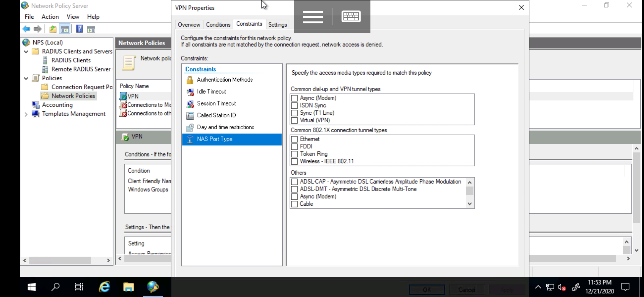Switch to the Settings tab
This screenshot has width=644, height=297.
[x=277, y=25]
